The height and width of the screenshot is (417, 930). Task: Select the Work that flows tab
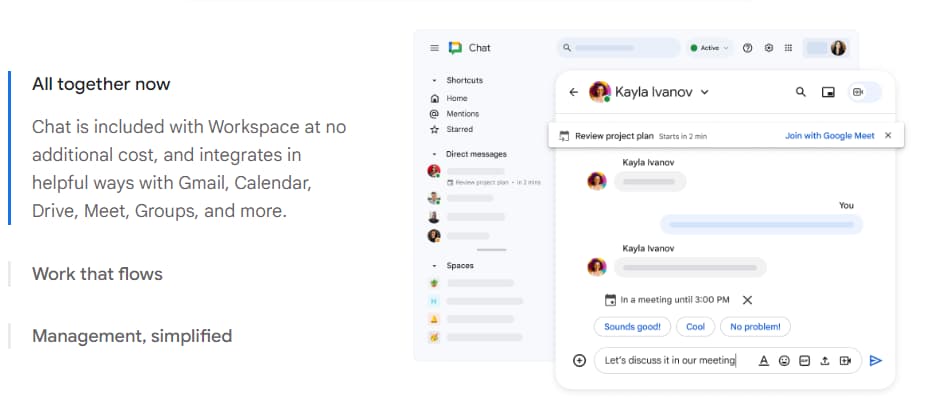[x=97, y=274]
